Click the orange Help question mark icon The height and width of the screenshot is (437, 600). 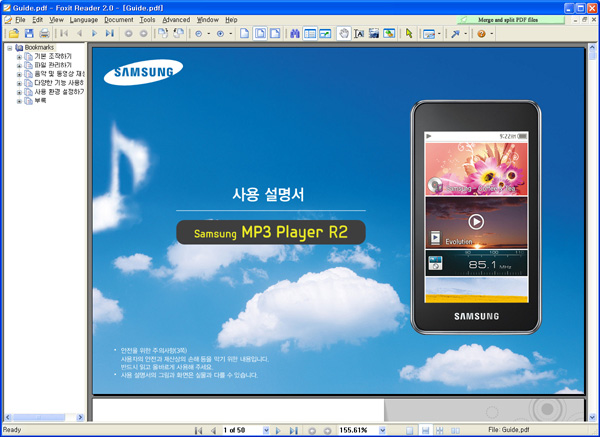point(481,34)
